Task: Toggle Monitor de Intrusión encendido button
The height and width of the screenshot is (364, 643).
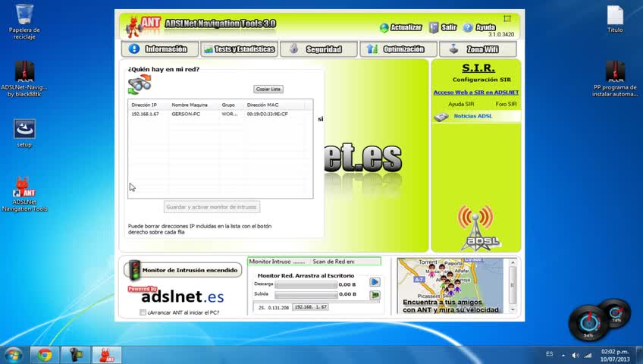Action: [x=183, y=270]
